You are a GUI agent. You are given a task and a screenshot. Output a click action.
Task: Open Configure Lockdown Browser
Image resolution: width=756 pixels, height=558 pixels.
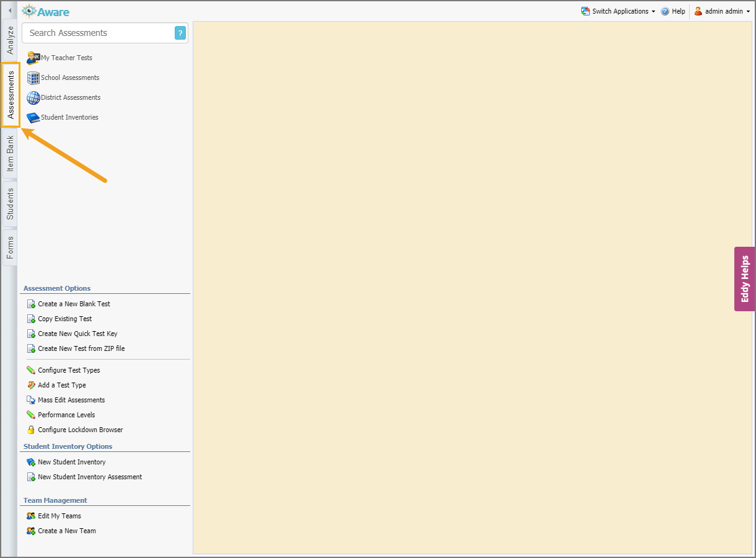click(81, 430)
